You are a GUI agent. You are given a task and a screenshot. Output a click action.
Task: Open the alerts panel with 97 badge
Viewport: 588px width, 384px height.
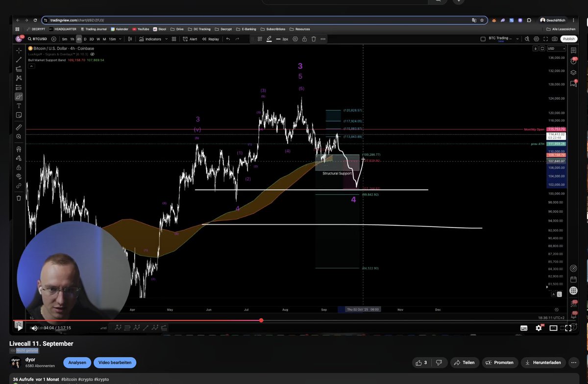574,61
